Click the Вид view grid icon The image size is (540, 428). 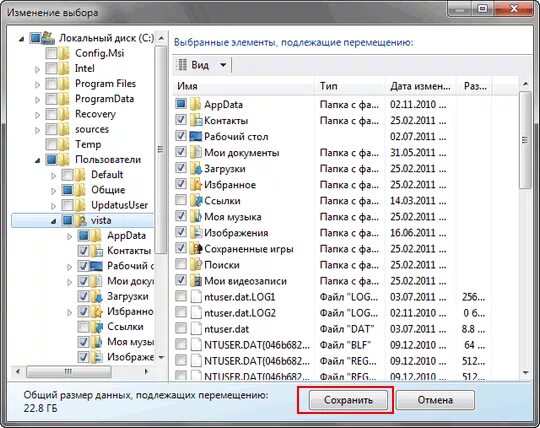[x=181, y=65]
